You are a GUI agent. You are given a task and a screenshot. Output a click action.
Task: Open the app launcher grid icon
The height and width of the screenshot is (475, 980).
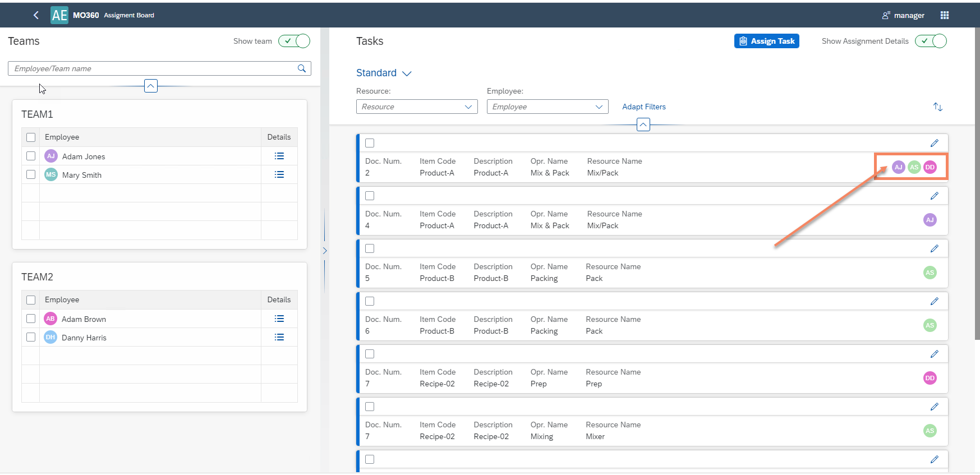[945, 15]
